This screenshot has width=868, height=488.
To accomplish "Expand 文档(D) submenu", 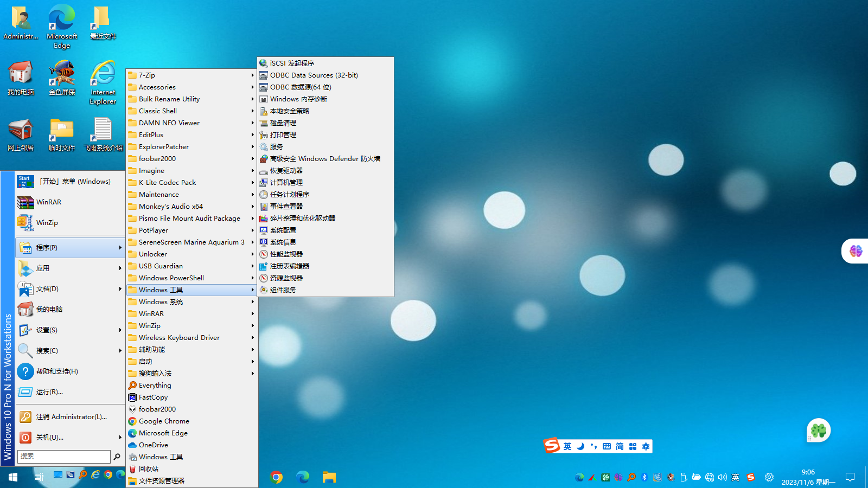I will click(x=71, y=289).
